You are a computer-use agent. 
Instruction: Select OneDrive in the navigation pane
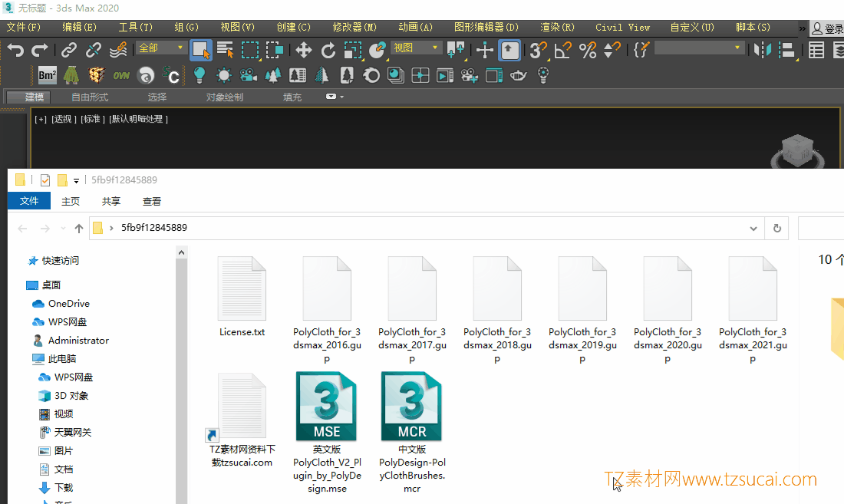tap(69, 303)
